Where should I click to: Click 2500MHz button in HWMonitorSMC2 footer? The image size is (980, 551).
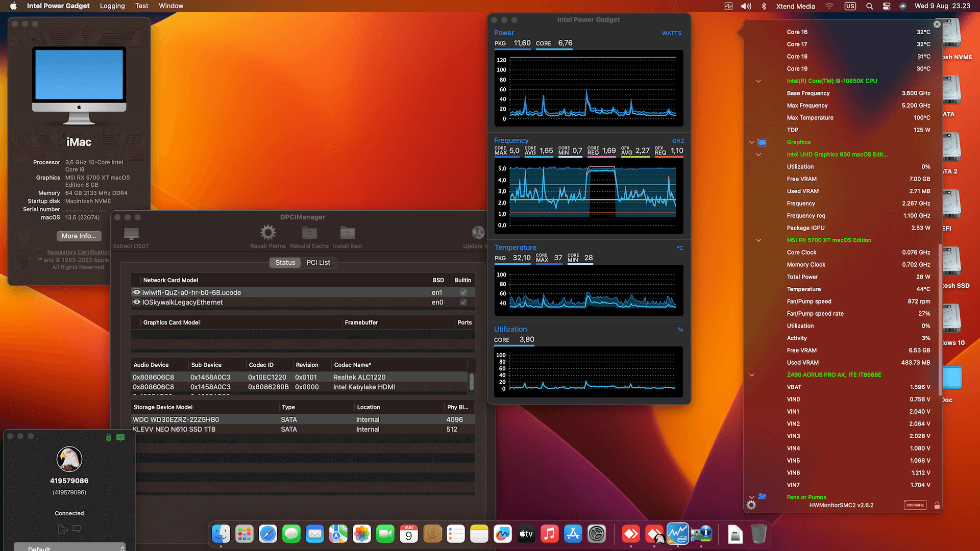(915, 505)
